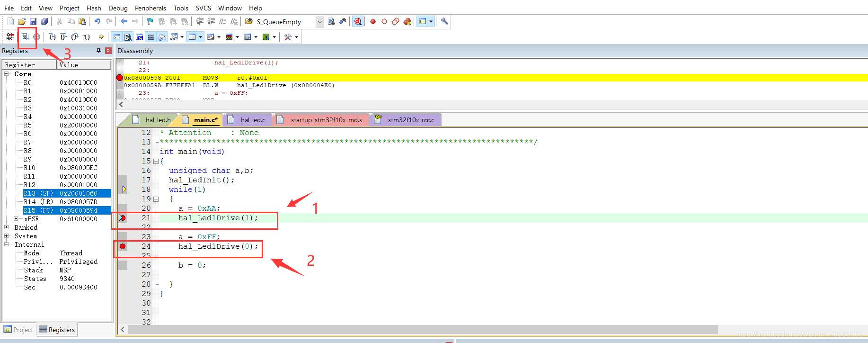Show next statement yellow arrow icon
This screenshot has height=343, width=868.
coord(101,37)
